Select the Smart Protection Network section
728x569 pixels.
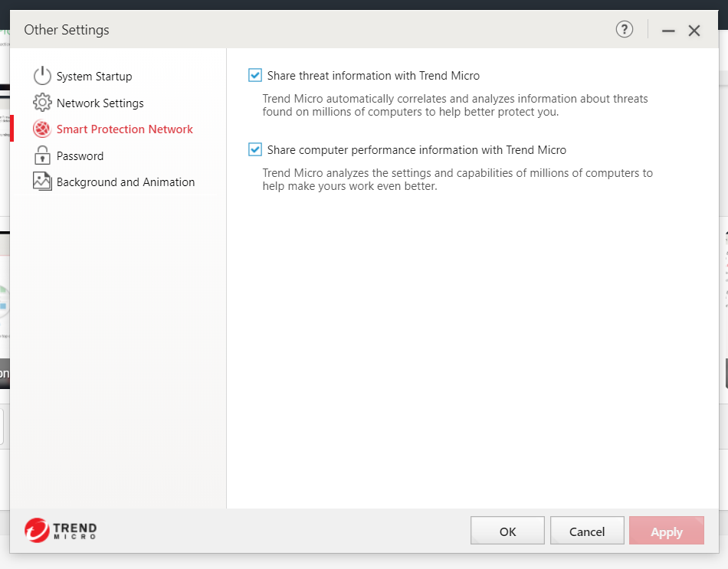[x=125, y=129]
